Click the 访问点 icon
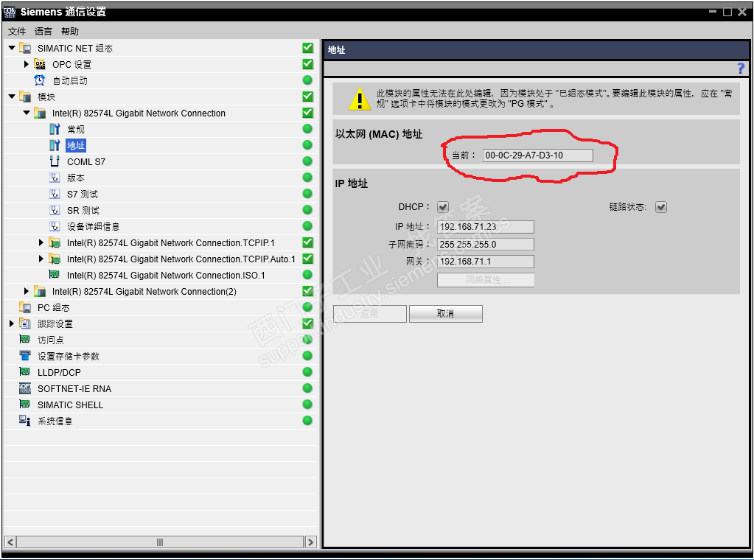754x560 pixels. pyautogui.click(x=25, y=340)
